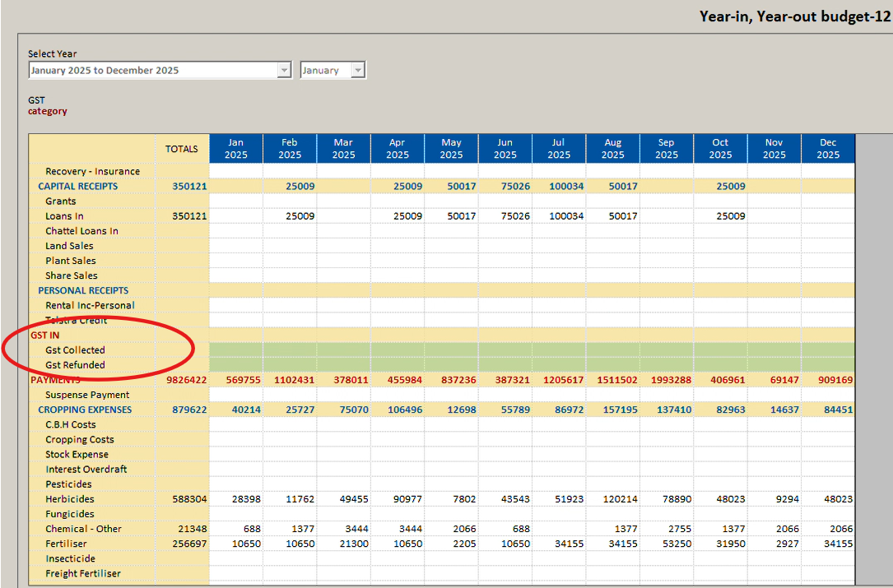Click the Herbicides Aug value 120214
Viewport: 893px width, 588px height.
click(x=621, y=499)
